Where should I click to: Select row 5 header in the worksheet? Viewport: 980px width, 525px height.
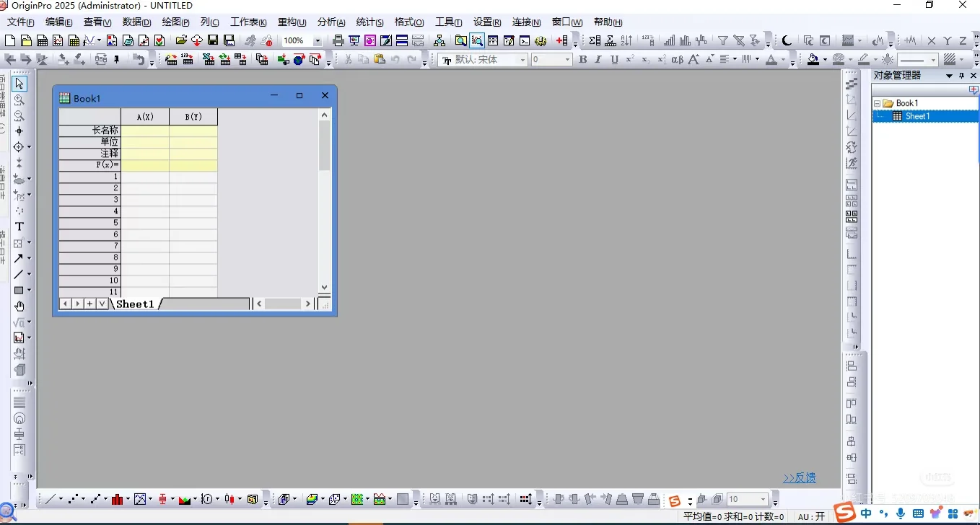click(90, 223)
